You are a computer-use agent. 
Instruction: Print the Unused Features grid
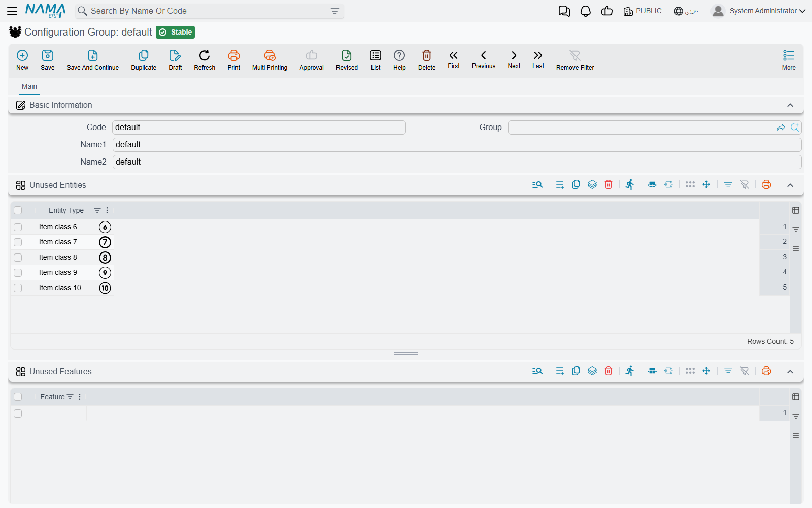[766, 371]
